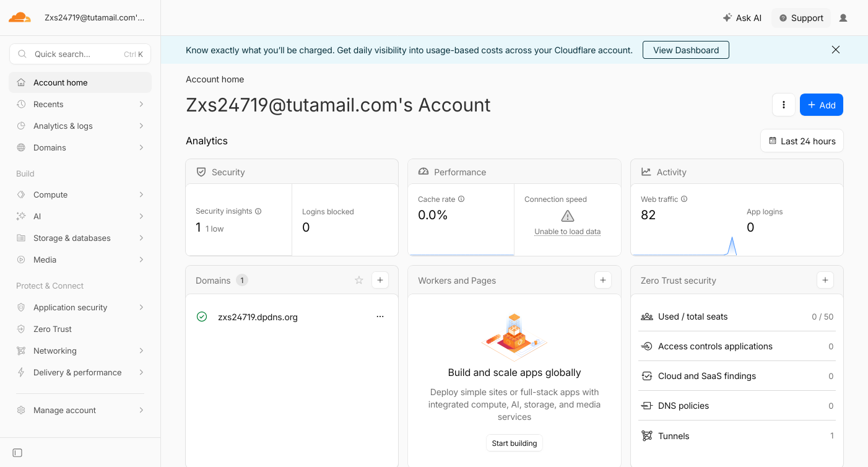The image size is (868, 467).
Task: Expand the Domains sidebar chevron
Action: coord(142,147)
